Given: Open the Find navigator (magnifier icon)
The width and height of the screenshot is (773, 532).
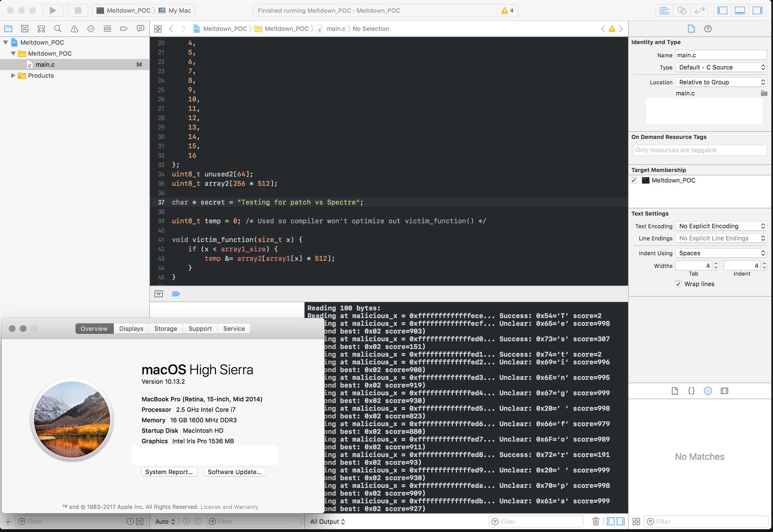Looking at the screenshot, I should tap(58, 29).
